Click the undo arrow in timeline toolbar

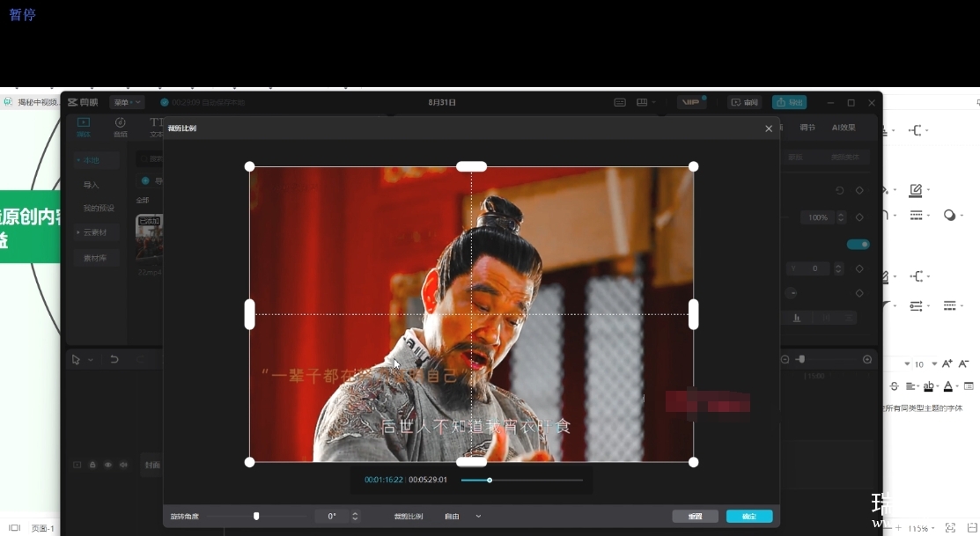click(114, 359)
